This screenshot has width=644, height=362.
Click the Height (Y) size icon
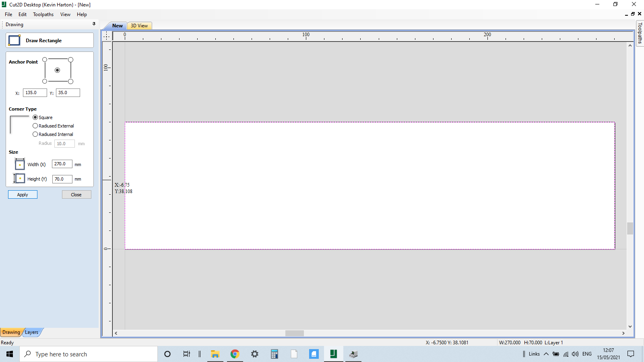[x=19, y=178]
